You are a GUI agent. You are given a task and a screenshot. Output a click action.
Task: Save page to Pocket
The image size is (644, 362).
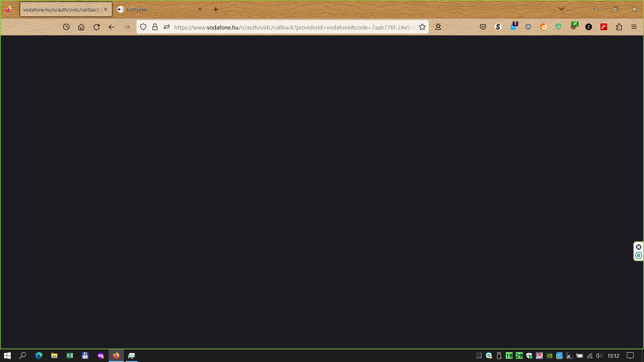(x=483, y=27)
